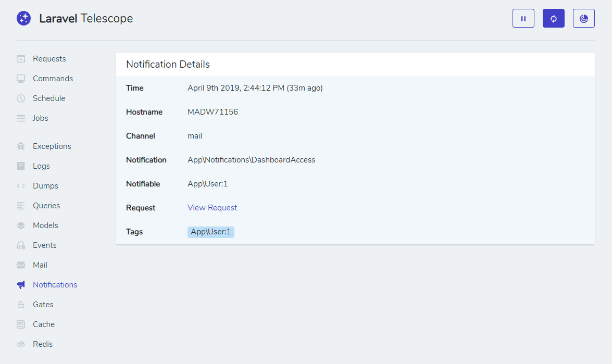Open Commands via its terminal icon
This screenshot has width=612, height=364.
point(21,78)
